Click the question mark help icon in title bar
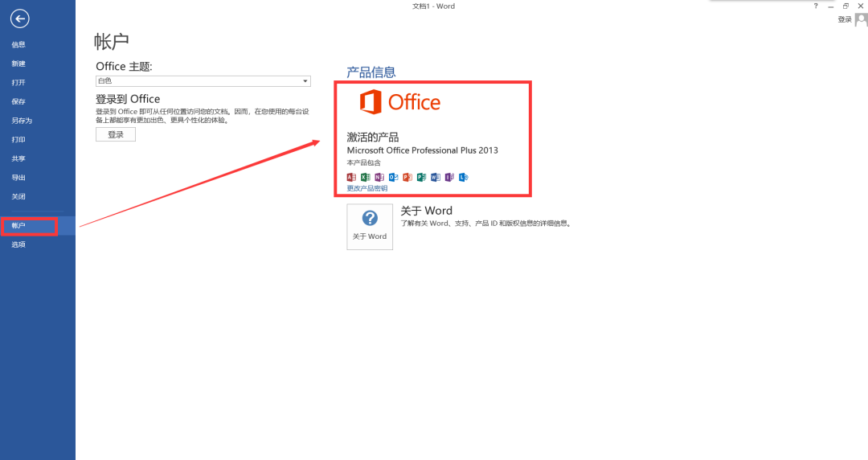 pos(816,6)
